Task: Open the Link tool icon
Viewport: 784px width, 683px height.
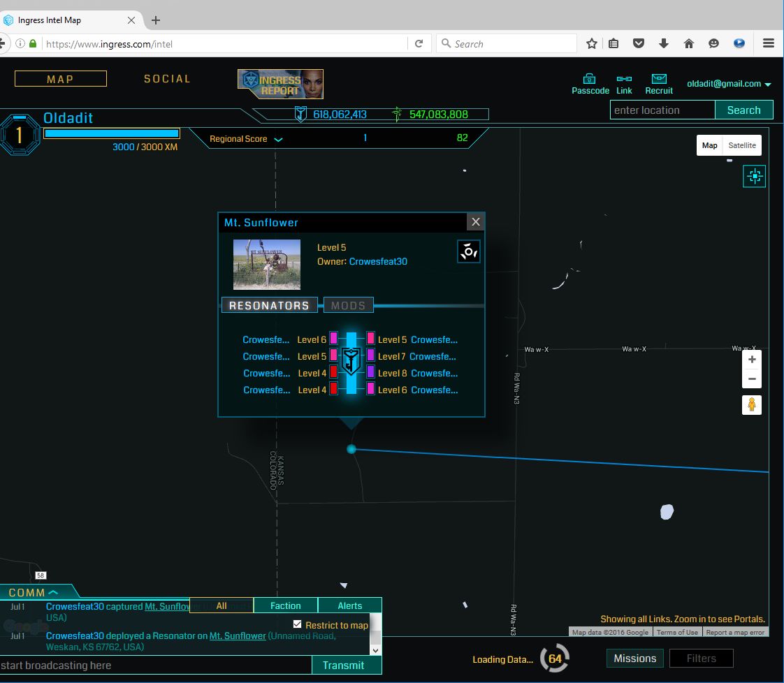Action: pos(624,79)
